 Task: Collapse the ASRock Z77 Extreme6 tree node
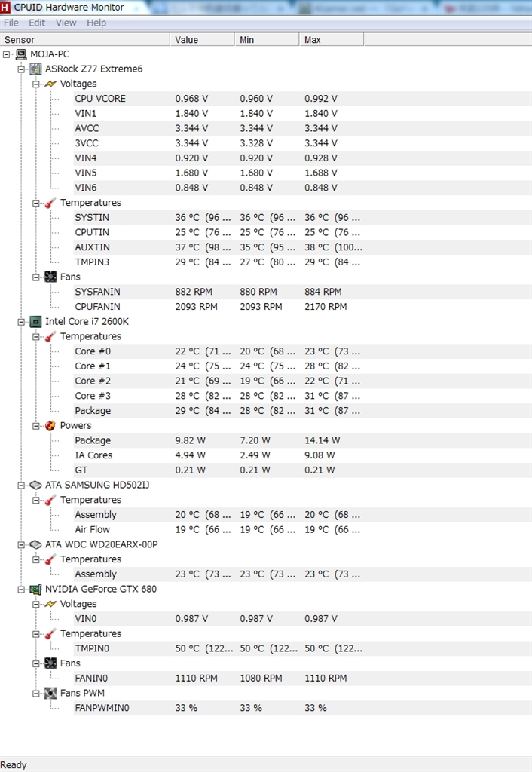point(22,69)
